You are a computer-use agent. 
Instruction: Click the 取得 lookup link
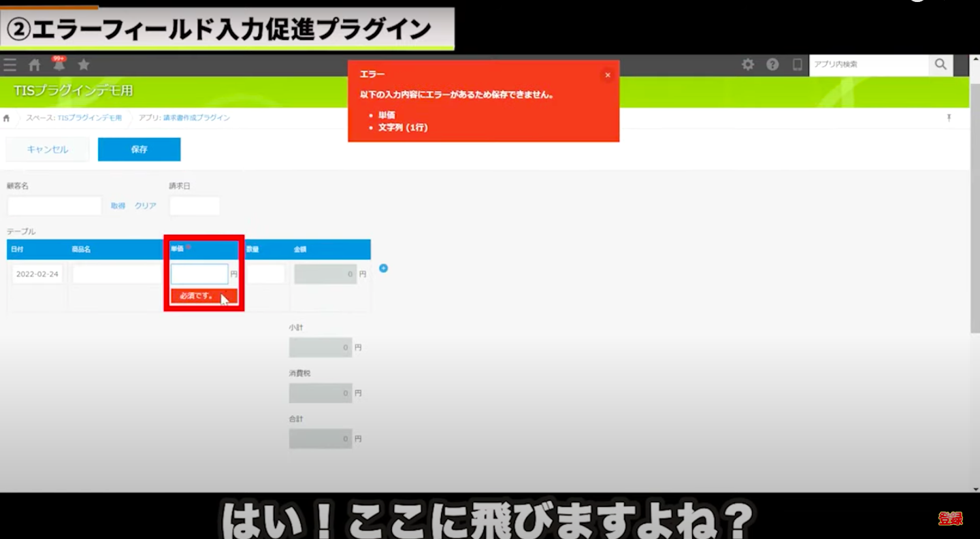pyautogui.click(x=118, y=206)
